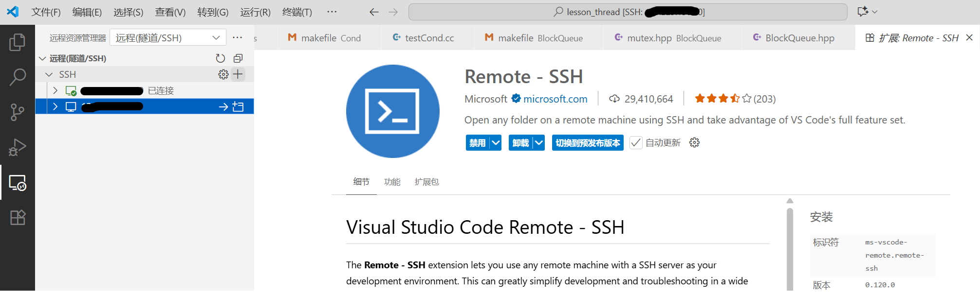Viewport: 980px width, 296px height.
Task: Open the Extensions view in activity bar
Action: point(18,217)
